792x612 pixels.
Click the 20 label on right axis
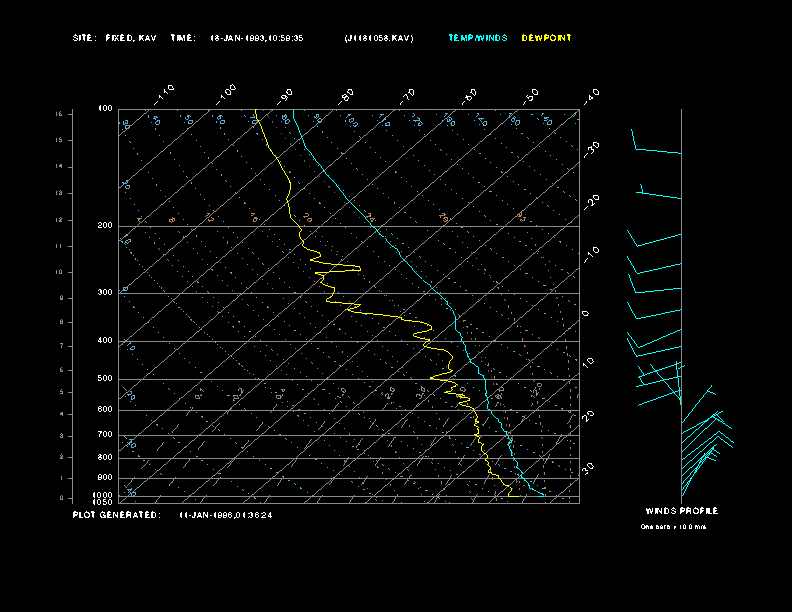coord(588,415)
